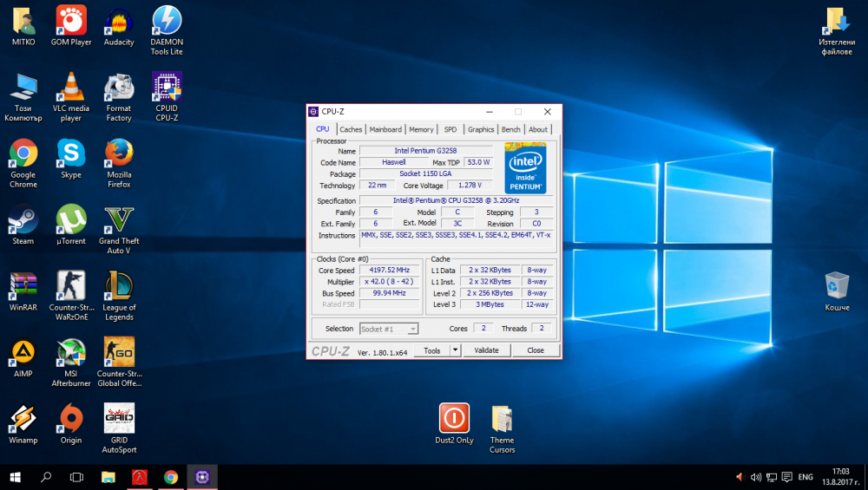868x490 pixels.
Task: Click the Multiplier x 42.0 value
Action: click(389, 282)
